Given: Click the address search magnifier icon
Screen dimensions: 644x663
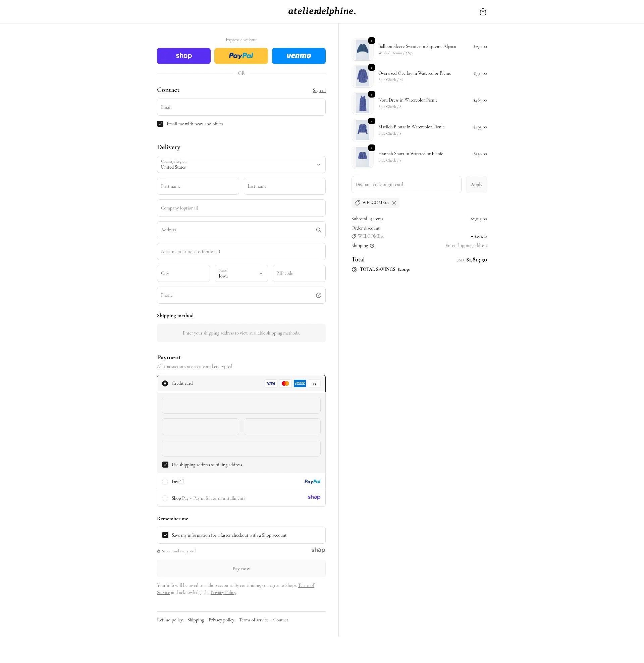Looking at the screenshot, I should [318, 230].
